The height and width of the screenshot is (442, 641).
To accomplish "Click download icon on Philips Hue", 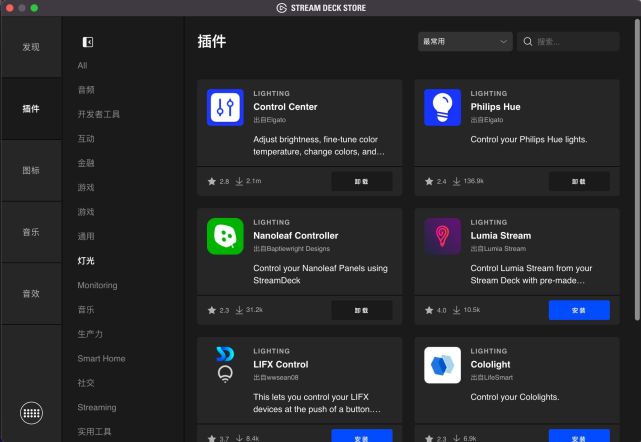I will coord(456,181).
